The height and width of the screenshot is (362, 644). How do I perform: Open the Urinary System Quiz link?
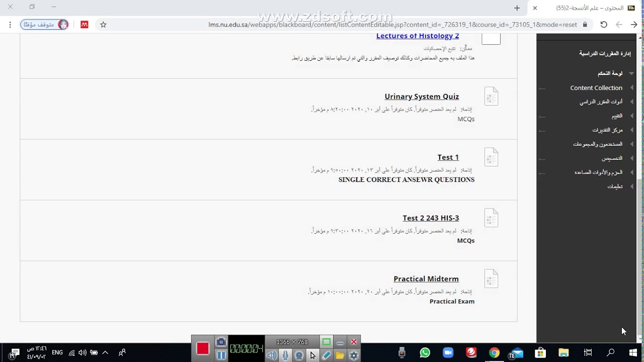[x=422, y=97]
